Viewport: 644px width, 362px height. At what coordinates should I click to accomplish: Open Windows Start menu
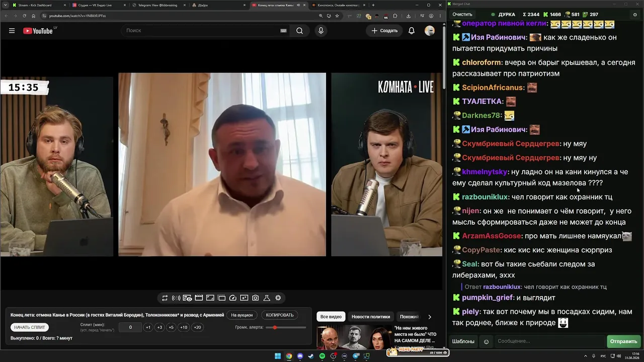[278, 356]
